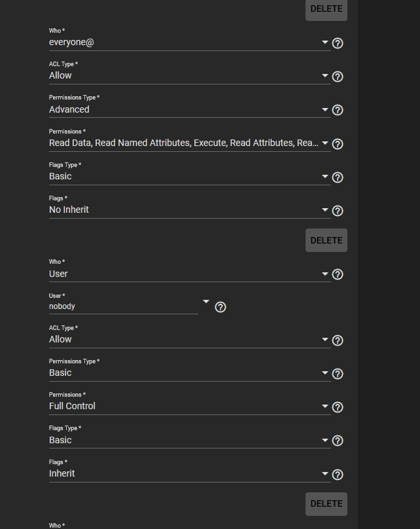Show help for first ACL Type
The height and width of the screenshot is (529, 420).
[x=338, y=77]
